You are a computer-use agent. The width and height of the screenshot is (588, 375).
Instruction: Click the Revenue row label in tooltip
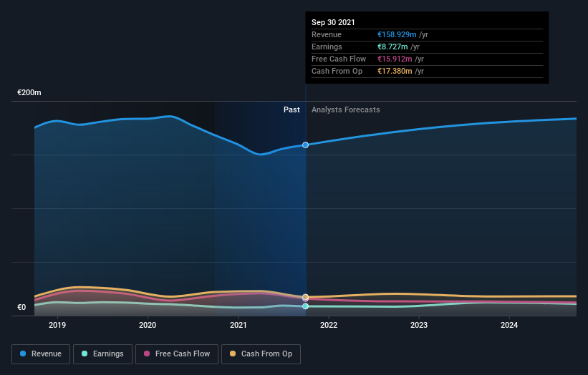(x=327, y=34)
